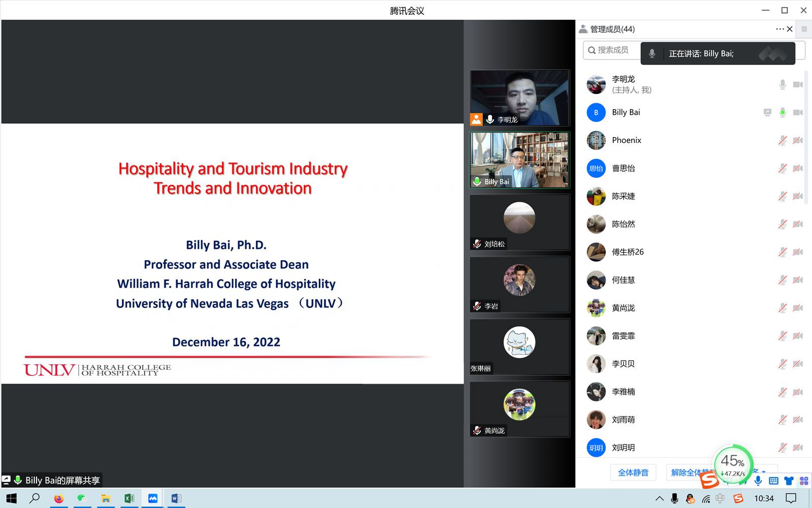The width and height of the screenshot is (812, 508).
Task: Click the Wi-Fi network tray icon
Action: tap(706, 498)
